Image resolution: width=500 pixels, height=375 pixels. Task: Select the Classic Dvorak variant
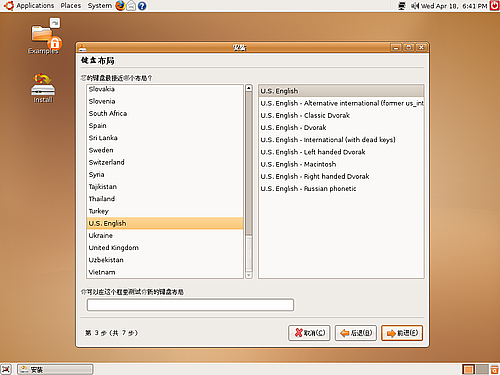coord(341,115)
